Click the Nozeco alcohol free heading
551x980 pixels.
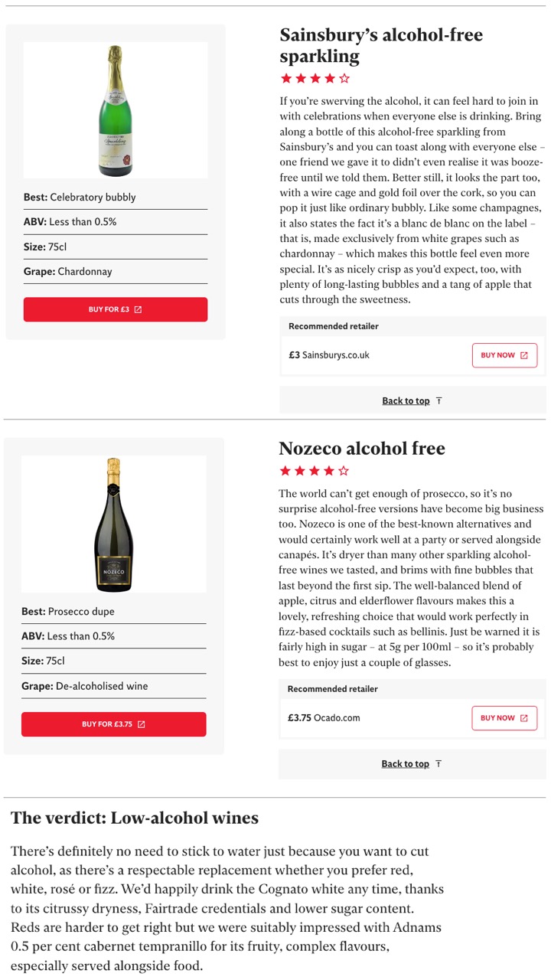(x=361, y=448)
